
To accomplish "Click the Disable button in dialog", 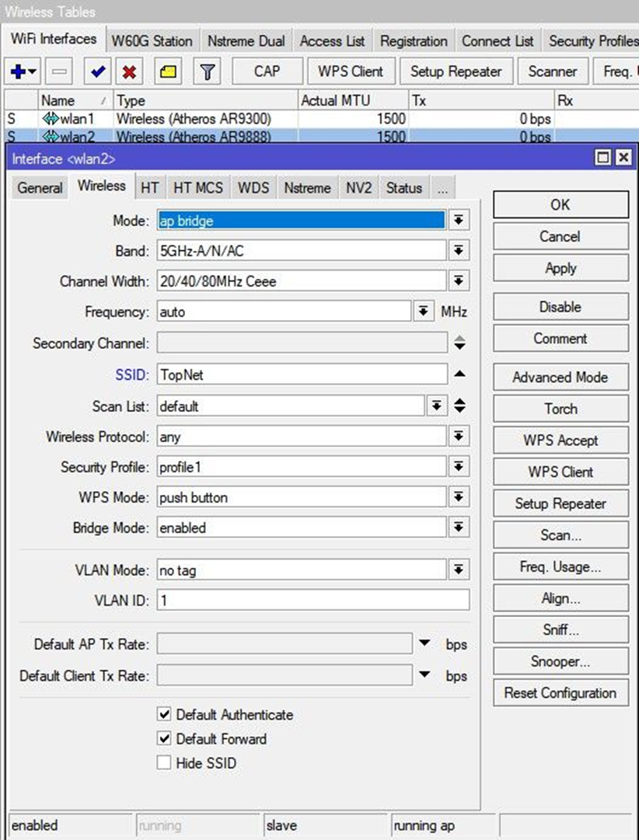I will click(560, 307).
